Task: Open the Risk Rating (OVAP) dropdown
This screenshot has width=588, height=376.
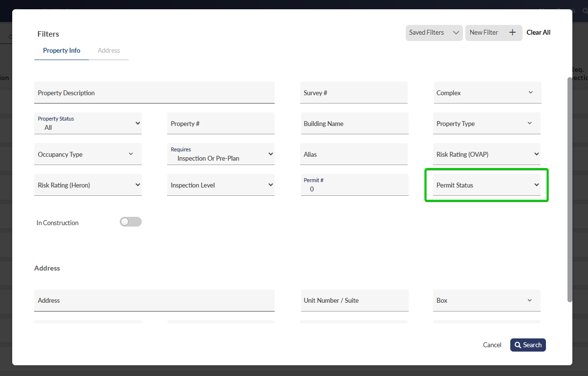Action: pyautogui.click(x=487, y=154)
